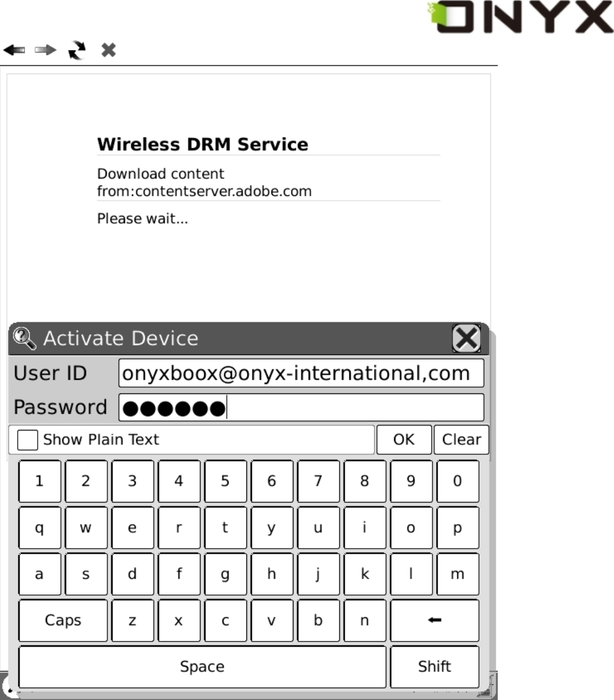Tap the d key on the keyboard
This screenshot has width=614, height=700.
(133, 574)
